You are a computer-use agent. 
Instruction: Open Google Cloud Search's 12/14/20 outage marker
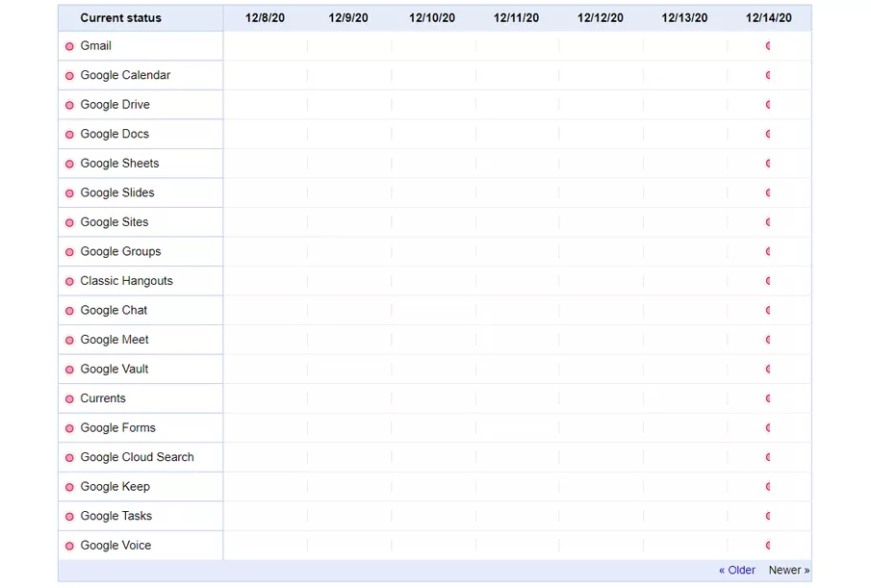click(x=768, y=458)
